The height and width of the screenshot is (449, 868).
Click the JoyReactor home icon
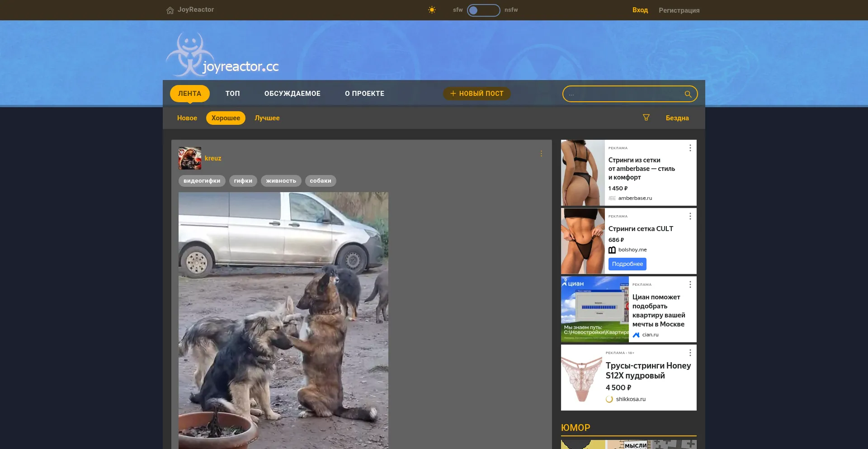pyautogui.click(x=170, y=10)
